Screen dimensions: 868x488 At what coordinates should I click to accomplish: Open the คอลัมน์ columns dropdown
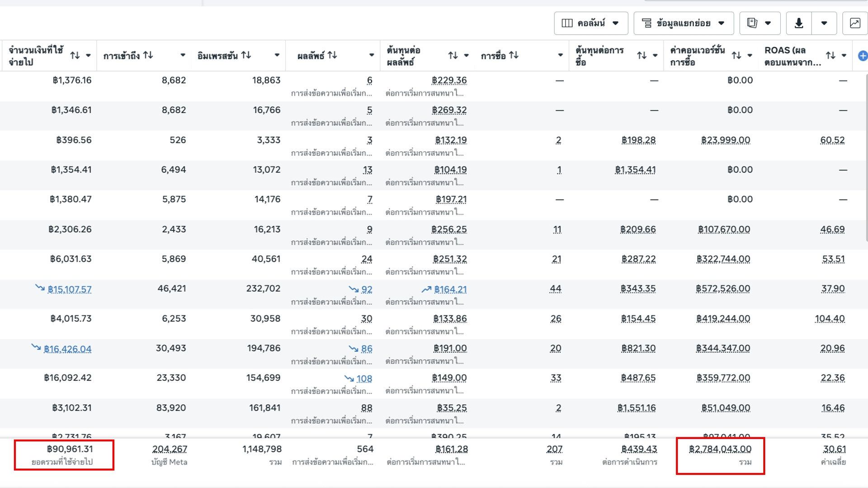[x=591, y=23]
